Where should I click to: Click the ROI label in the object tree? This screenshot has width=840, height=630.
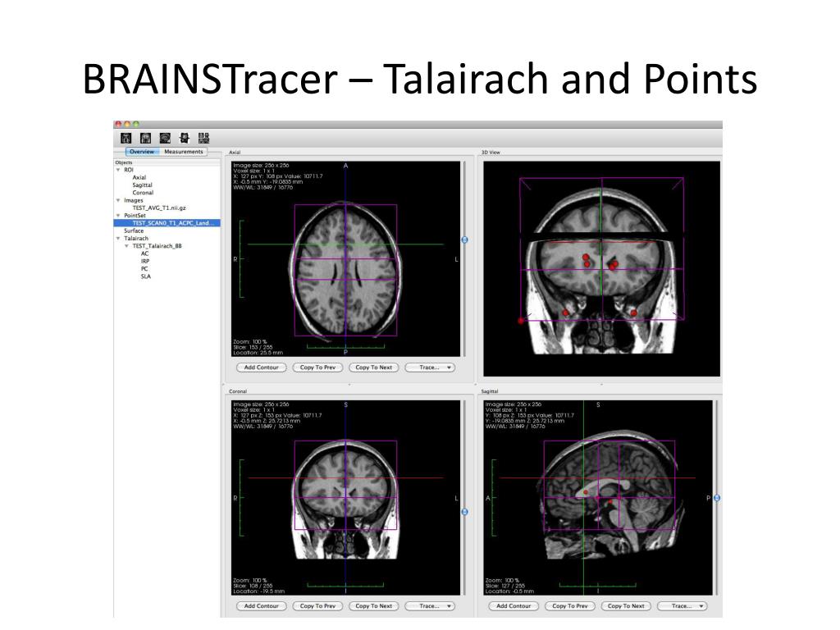(x=129, y=170)
